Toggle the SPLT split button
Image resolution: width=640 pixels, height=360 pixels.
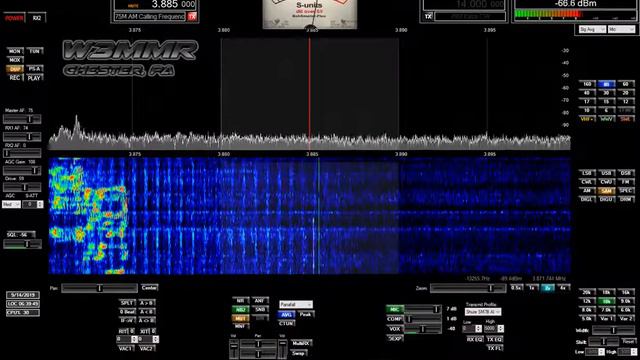[127, 303]
